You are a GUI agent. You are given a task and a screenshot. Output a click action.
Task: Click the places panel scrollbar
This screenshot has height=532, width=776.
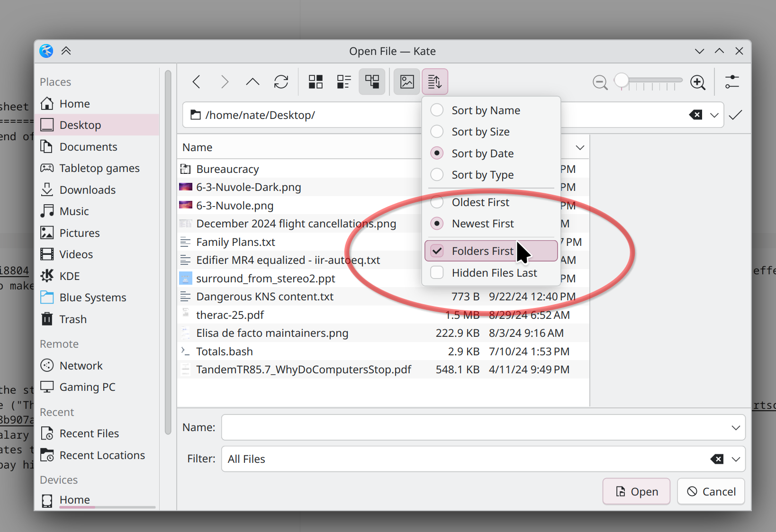(x=168, y=252)
